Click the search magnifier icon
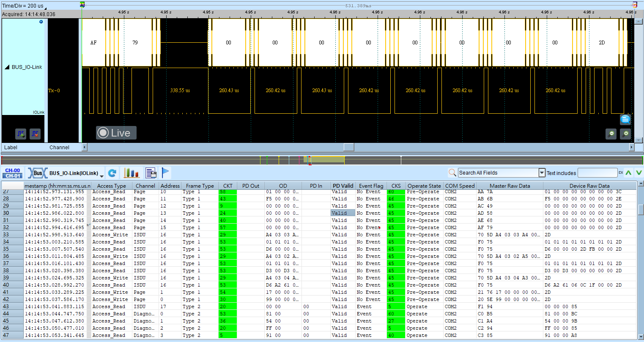Image resolution: width=644 pixels, height=342 pixels. tap(452, 172)
